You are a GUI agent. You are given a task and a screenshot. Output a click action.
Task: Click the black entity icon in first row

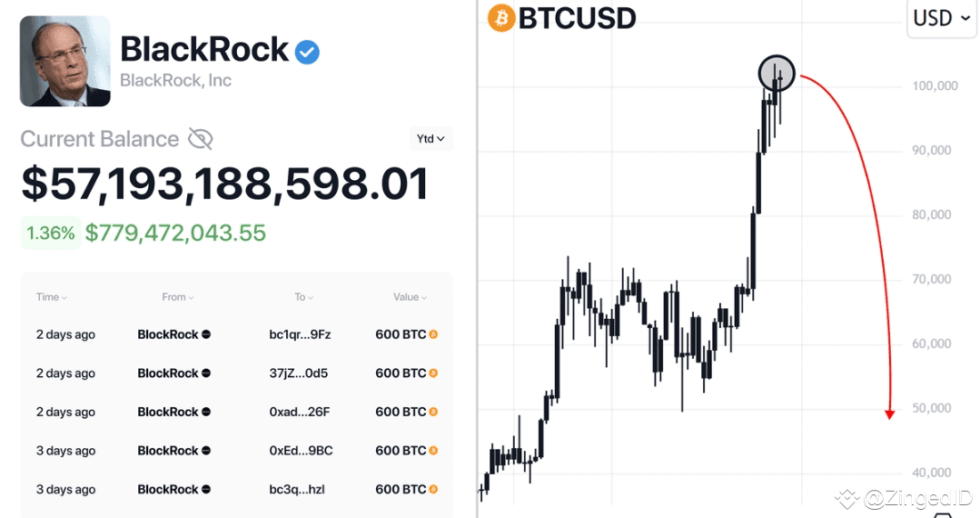(x=206, y=334)
